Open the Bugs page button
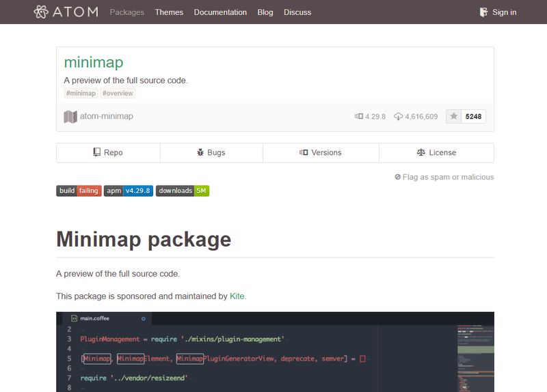This screenshot has width=547, height=392. tap(211, 152)
